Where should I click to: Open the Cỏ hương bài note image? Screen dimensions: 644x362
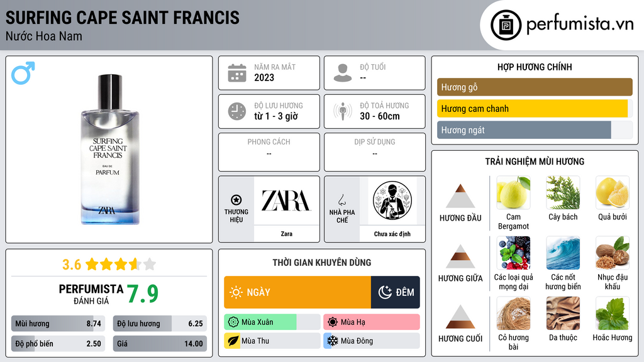[513, 314]
